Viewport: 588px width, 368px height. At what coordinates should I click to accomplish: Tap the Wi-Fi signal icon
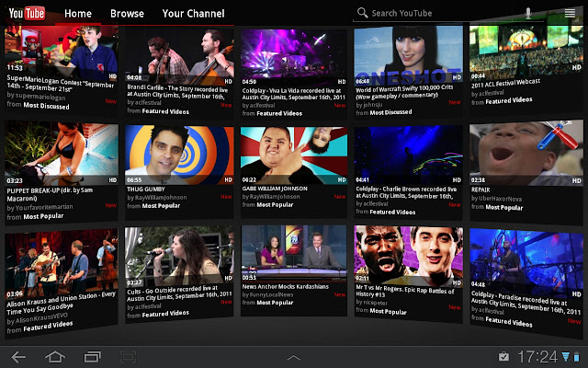click(566, 356)
